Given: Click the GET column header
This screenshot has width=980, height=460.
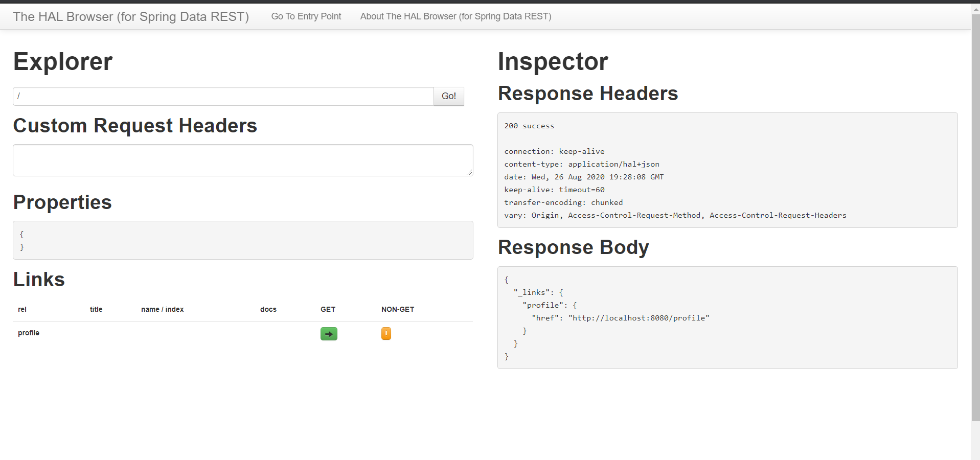Looking at the screenshot, I should point(328,309).
